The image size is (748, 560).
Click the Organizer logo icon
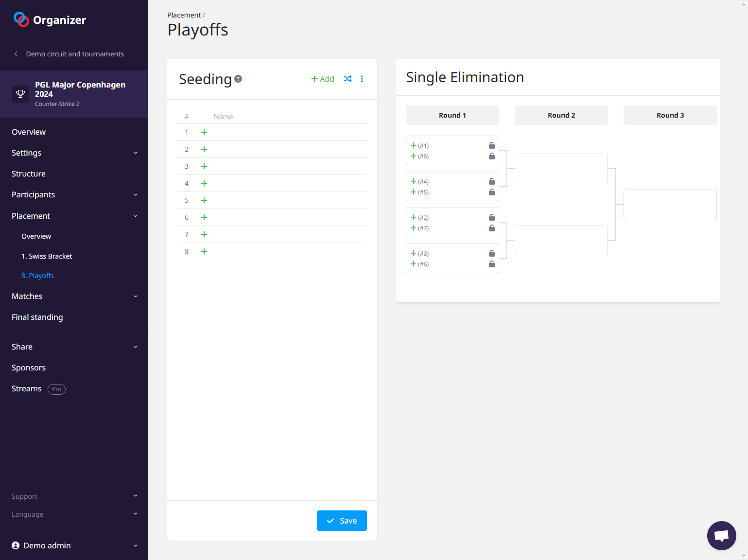(21, 19)
